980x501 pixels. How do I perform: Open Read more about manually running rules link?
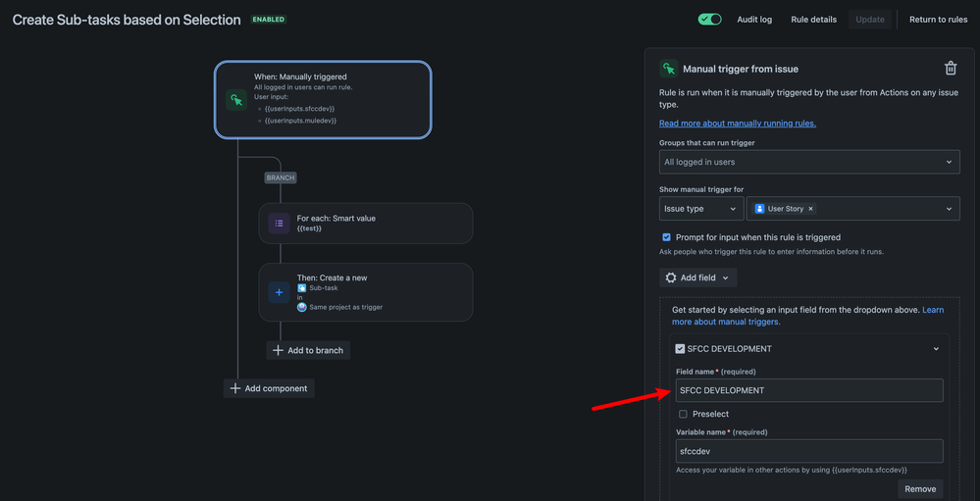(x=737, y=124)
